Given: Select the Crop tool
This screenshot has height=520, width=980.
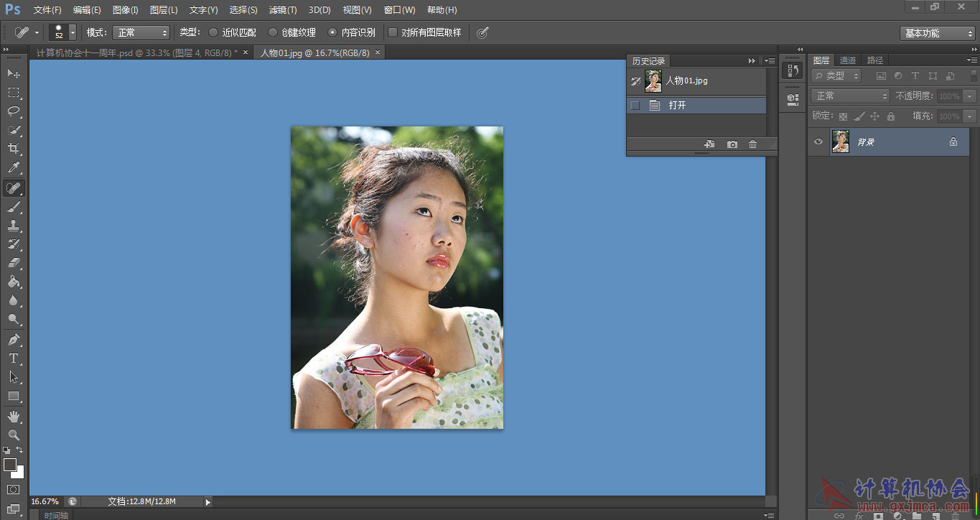Looking at the screenshot, I should (x=14, y=149).
